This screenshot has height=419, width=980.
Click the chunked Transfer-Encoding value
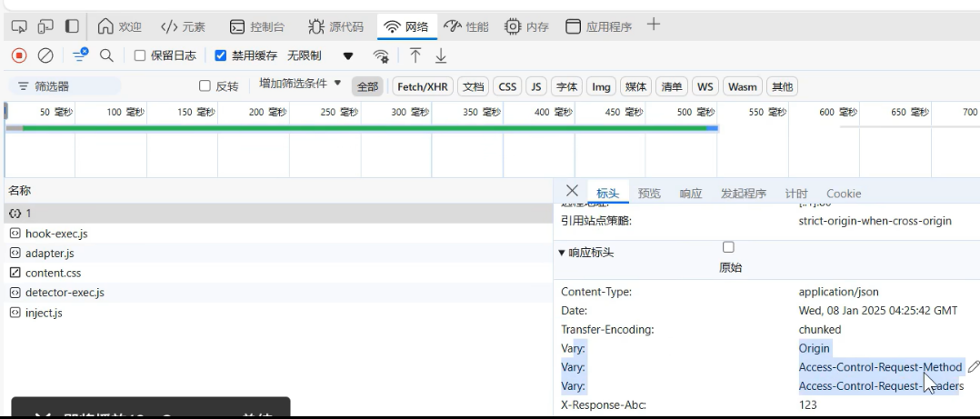[x=820, y=329]
